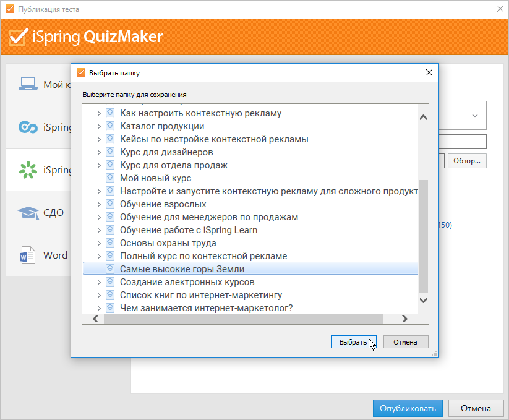This screenshot has width=509, height=420.
Task: Click course icon beside Создание электронных курсов
Action: 110,281
